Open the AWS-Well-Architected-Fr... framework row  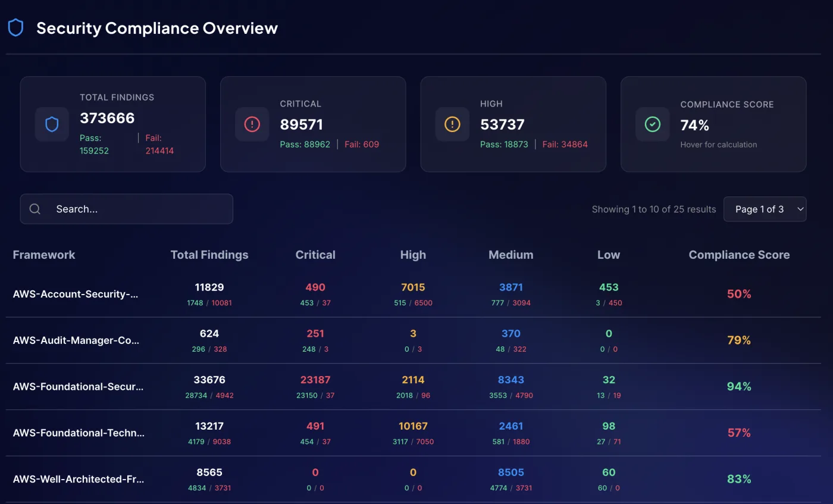tap(414, 480)
